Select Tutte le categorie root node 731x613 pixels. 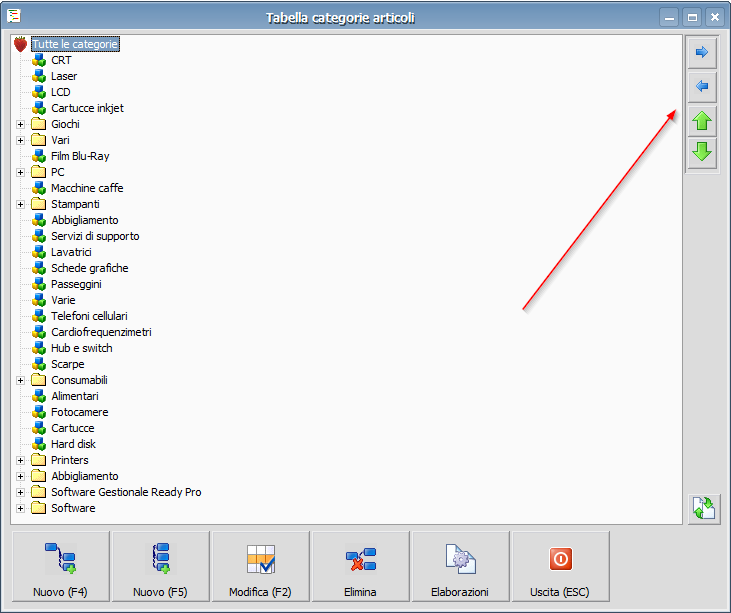point(75,44)
